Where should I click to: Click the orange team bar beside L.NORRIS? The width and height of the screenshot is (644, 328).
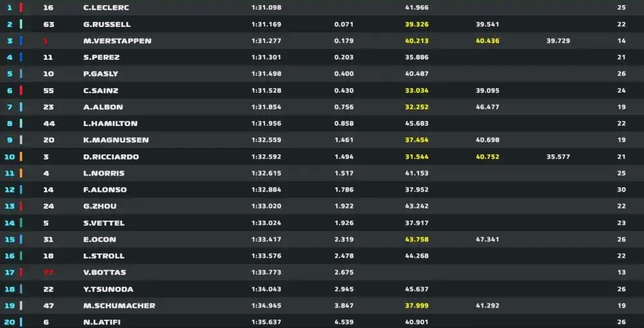click(21, 173)
